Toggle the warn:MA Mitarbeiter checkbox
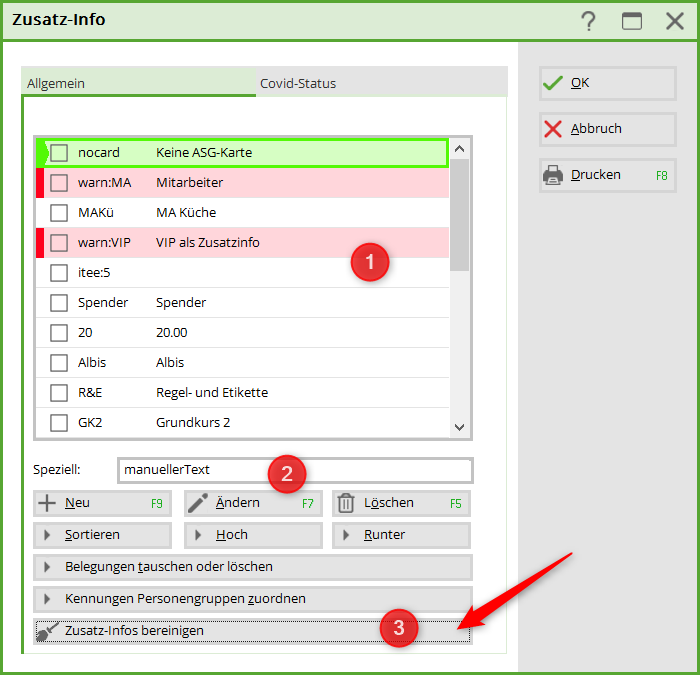Viewport: 700px width, 675px height. coord(60,183)
